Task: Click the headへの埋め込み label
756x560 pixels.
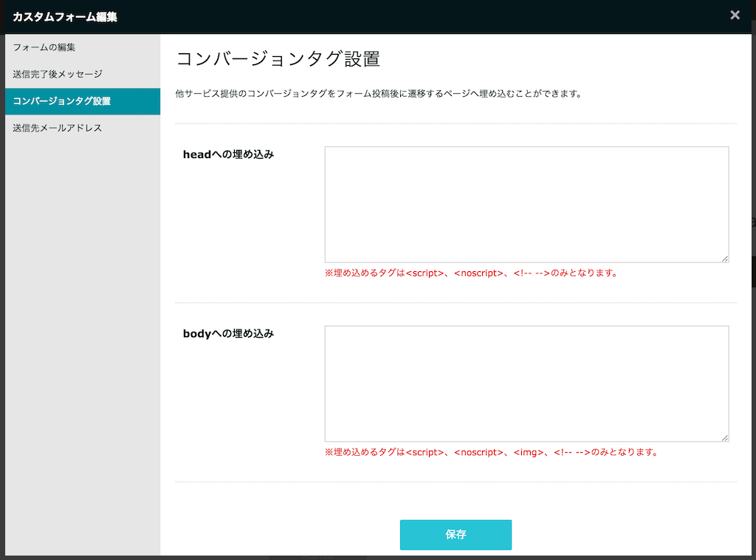Action: 228,154
